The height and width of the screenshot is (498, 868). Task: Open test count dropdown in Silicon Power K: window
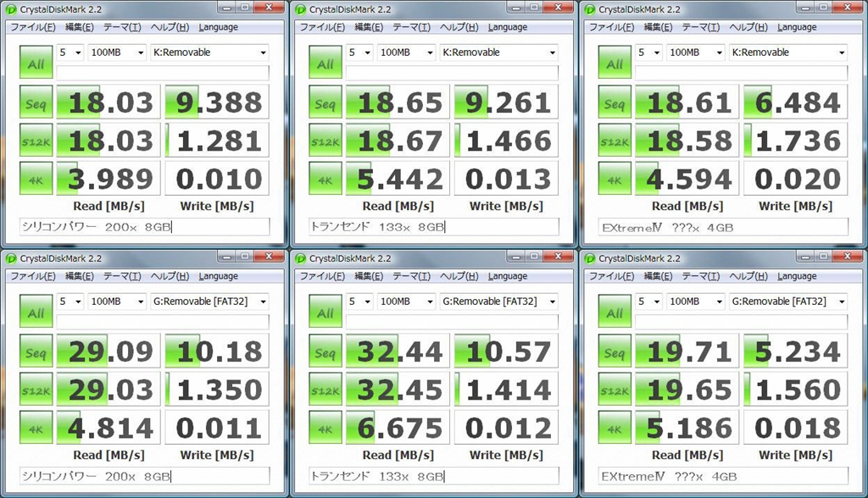click(x=70, y=53)
